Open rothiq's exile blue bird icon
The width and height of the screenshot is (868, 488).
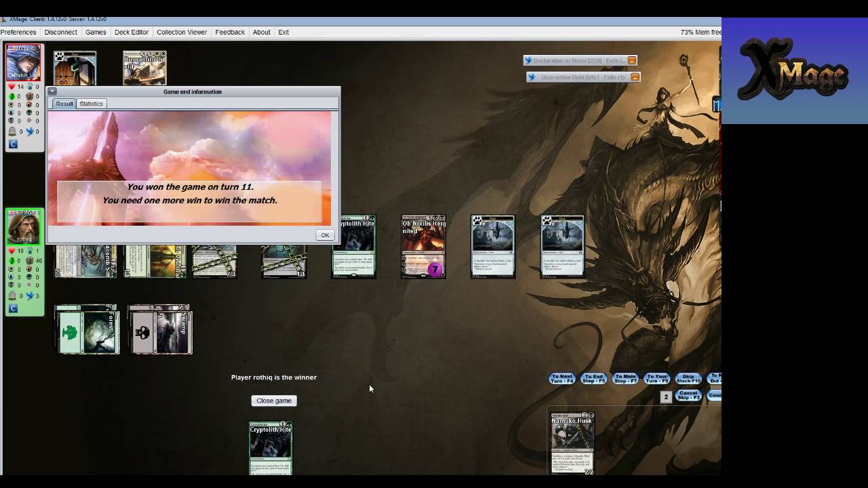30,296
